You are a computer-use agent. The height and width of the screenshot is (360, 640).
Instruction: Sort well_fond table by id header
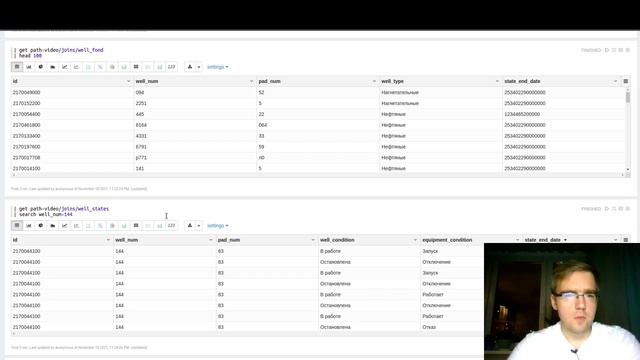tap(15, 81)
